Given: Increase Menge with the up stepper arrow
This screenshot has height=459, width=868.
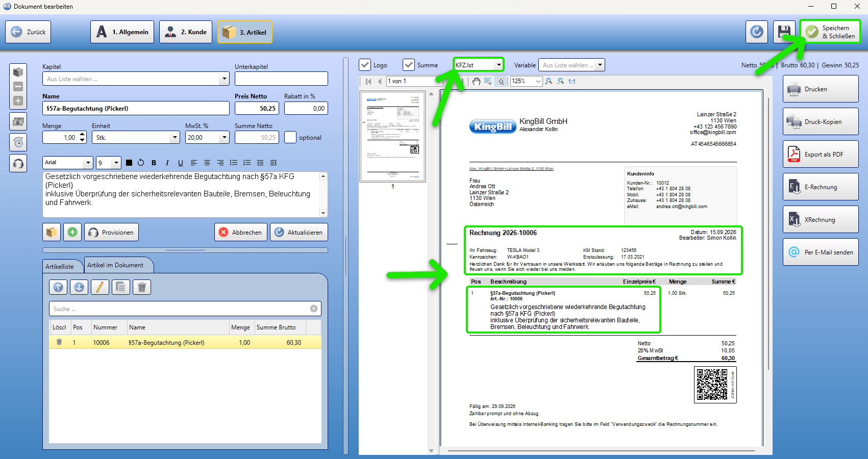Looking at the screenshot, I should coord(83,135).
